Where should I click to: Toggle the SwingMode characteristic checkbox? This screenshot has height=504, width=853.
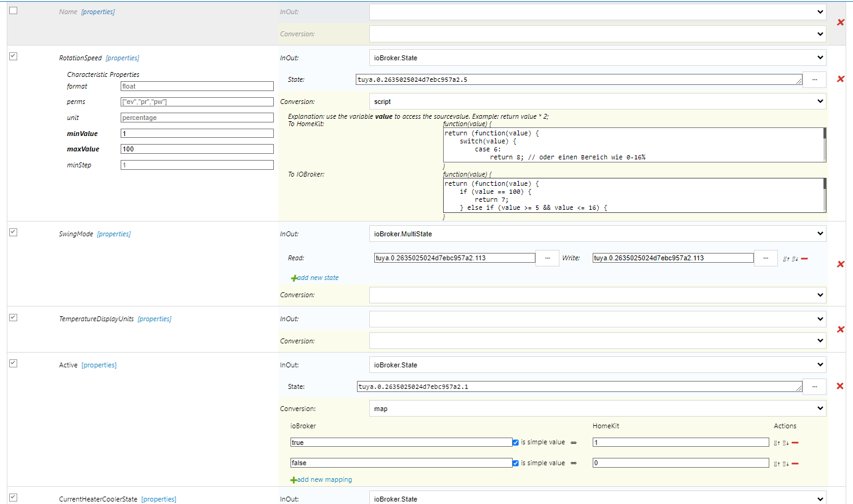14,232
